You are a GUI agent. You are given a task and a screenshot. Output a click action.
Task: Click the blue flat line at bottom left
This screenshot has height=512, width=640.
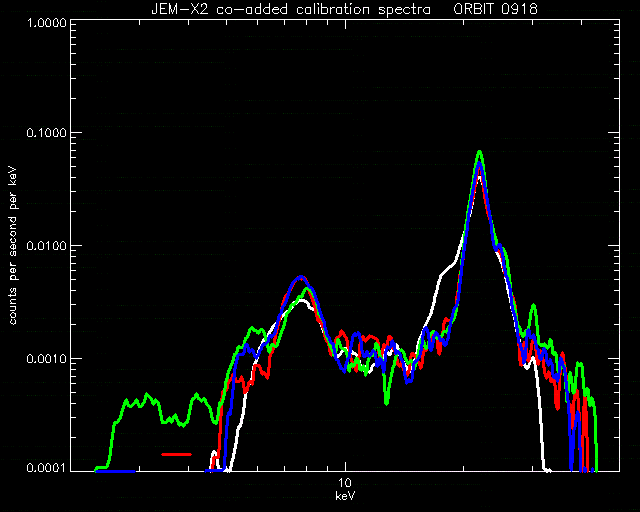coord(116,471)
